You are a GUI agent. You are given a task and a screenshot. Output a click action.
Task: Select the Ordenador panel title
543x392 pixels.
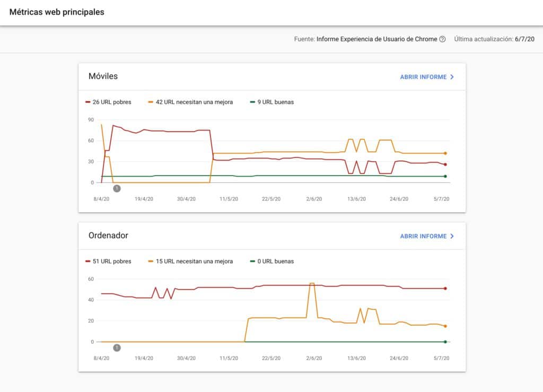tap(110, 236)
